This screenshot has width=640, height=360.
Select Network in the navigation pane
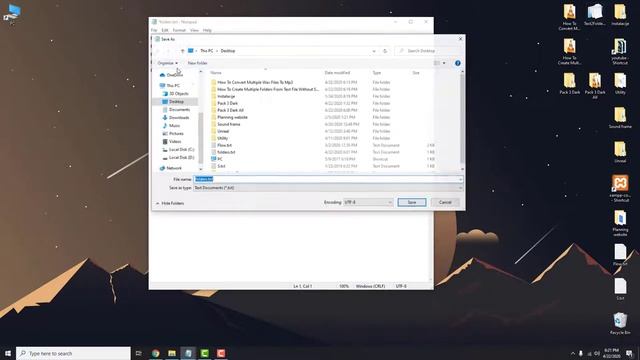pos(173,168)
